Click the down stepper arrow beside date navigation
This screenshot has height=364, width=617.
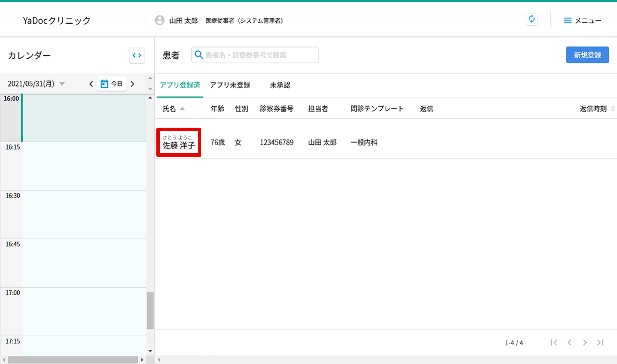150,89
